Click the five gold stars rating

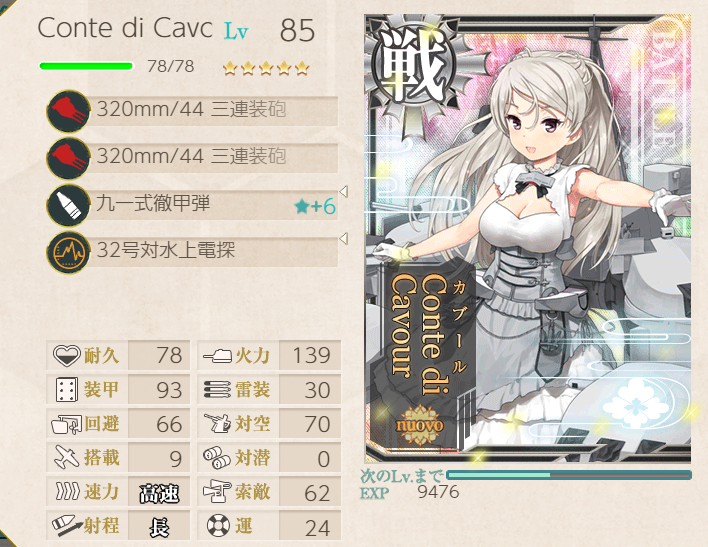pyautogui.click(x=266, y=69)
